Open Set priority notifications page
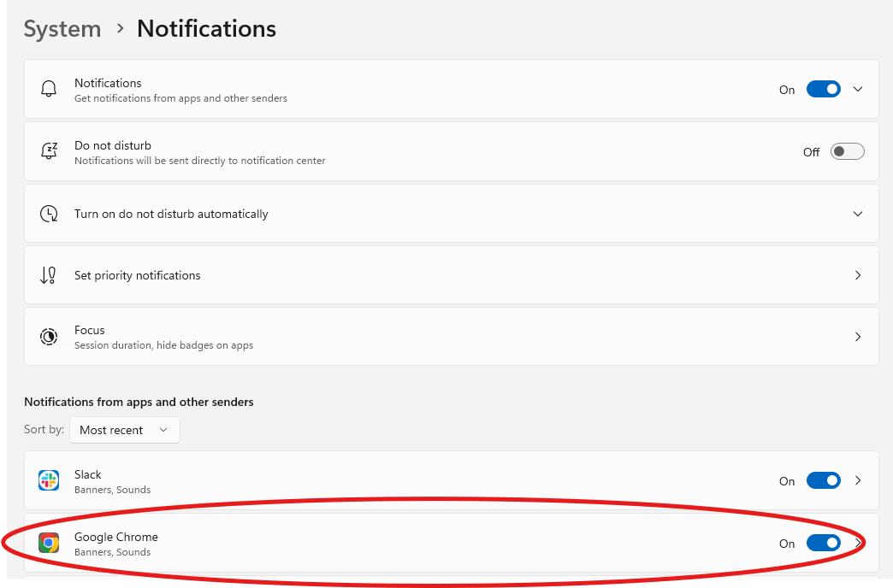 pyautogui.click(x=452, y=275)
